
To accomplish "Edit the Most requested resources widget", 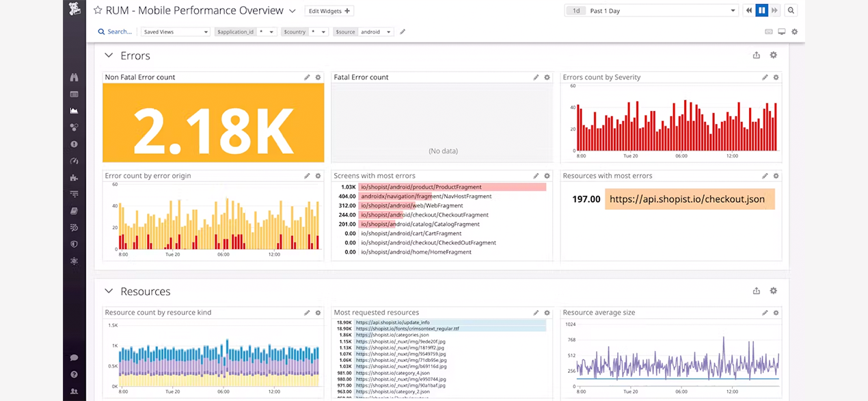I will point(537,313).
